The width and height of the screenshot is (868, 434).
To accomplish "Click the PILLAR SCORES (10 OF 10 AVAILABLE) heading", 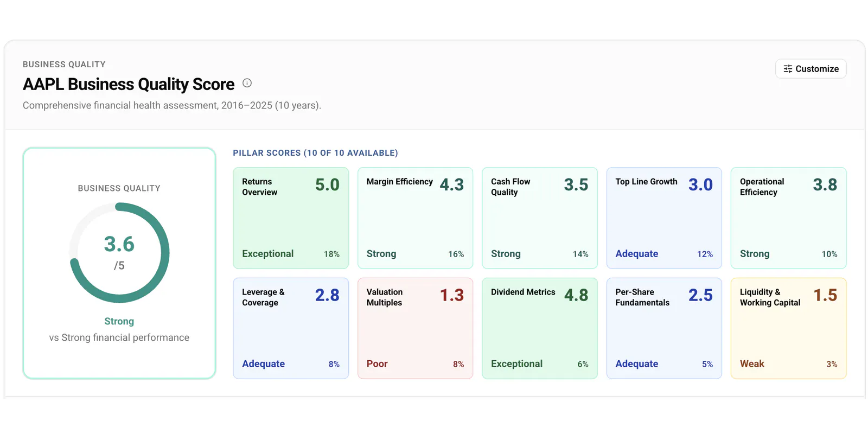I will click(315, 153).
